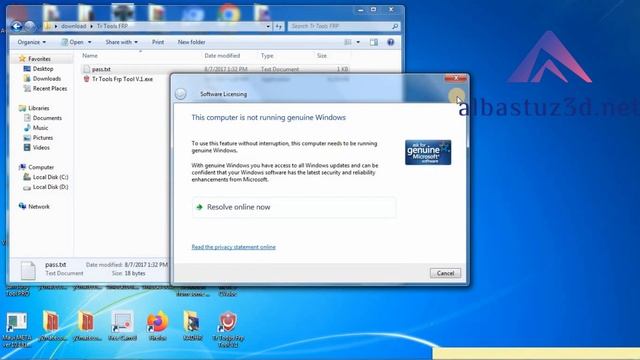Image resolution: width=640 pixels, height=360 pixels.
Task: Open the Documents library
Action: [47, 118]
